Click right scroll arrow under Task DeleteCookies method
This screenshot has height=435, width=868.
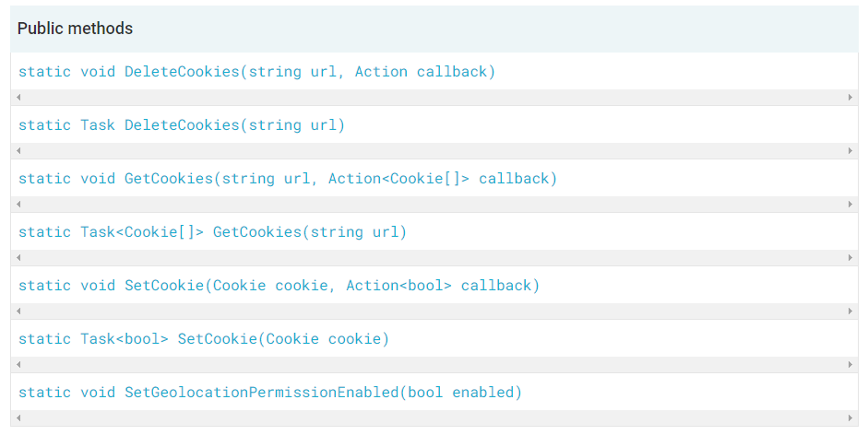pos(850,151)
